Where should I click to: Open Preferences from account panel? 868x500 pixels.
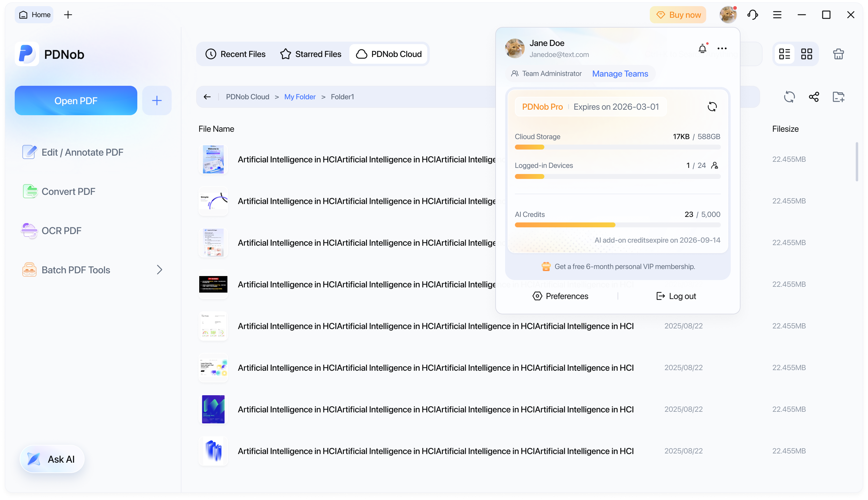click(x=560, y=296)
